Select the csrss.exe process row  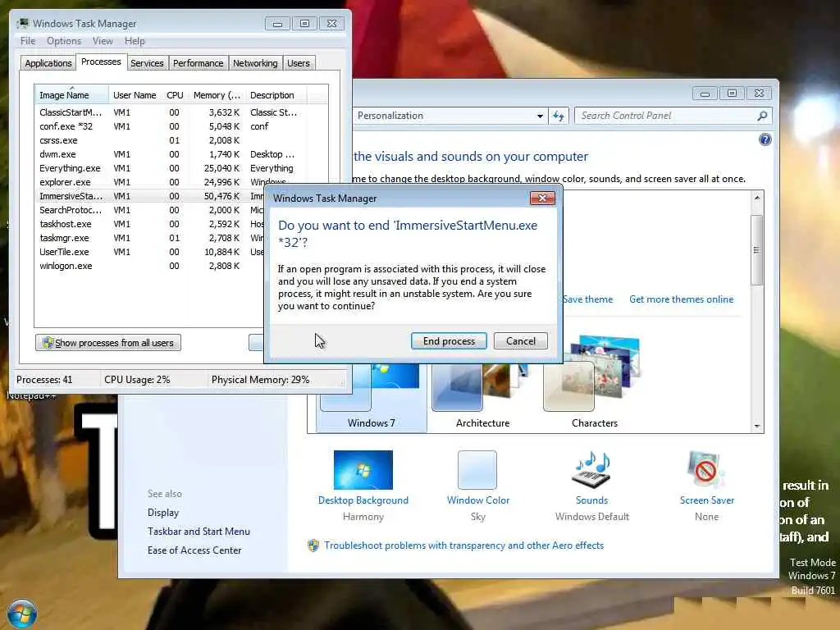click(181, 140)
